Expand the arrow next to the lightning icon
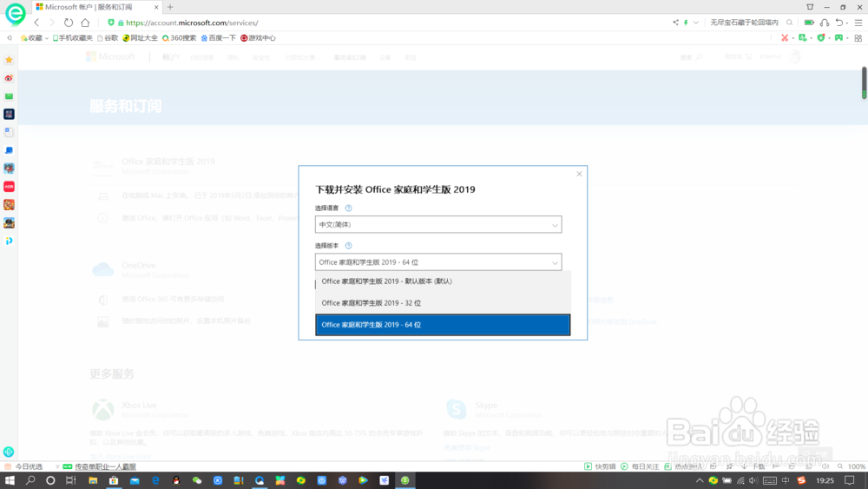Screen dimensions: 868x489 pyautogui.click(x=696, y=23)
